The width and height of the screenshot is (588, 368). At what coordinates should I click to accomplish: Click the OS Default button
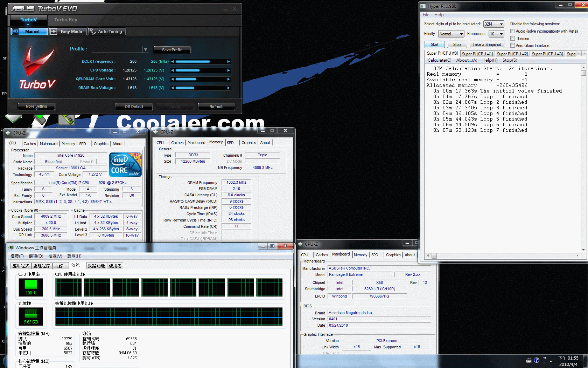pyautogui.click(x=134, y=107)
